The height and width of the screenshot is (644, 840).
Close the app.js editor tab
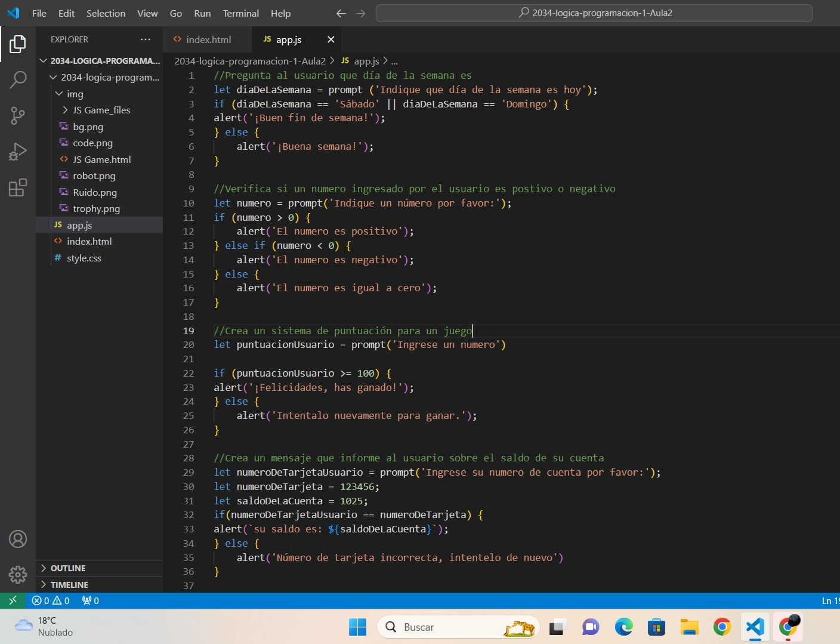(331, 39)
